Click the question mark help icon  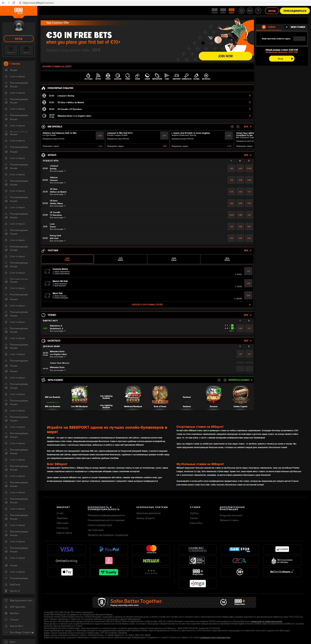(258, 11)
